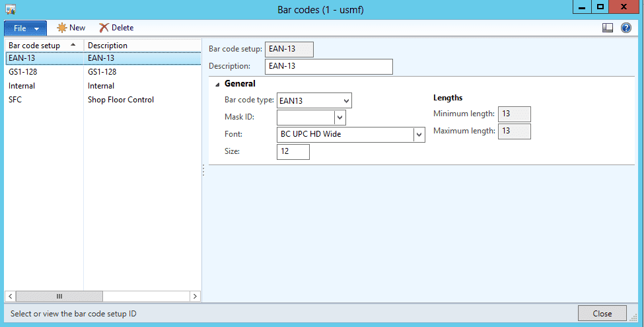The height and width of the screenshot is (327, 644).
Task: Click the application icon in title bar
Action: pyautogui.click(x=11, y=9)
